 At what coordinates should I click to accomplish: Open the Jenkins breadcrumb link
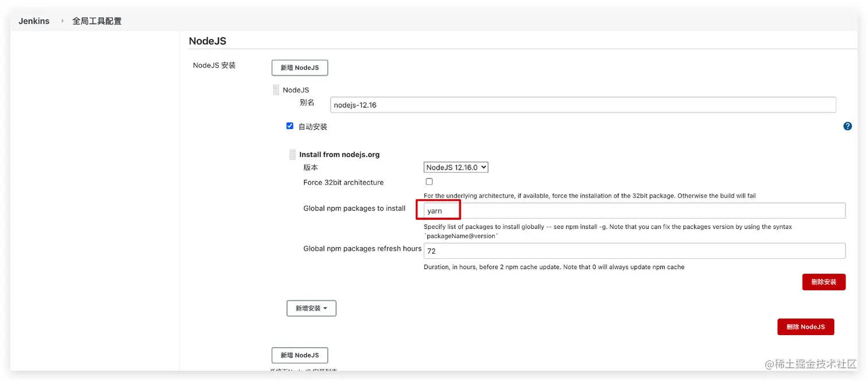pyautogui.click(x=34, y=21)
